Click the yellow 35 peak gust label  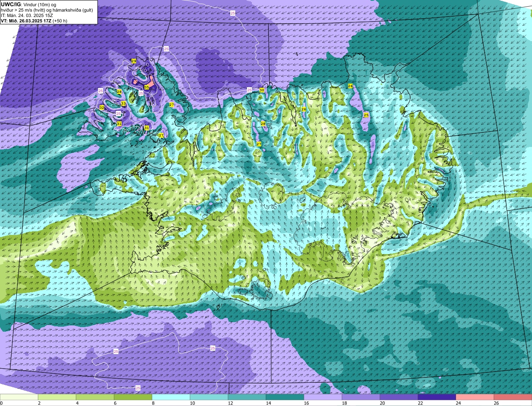pyautogui.click(x=147, y=87)
